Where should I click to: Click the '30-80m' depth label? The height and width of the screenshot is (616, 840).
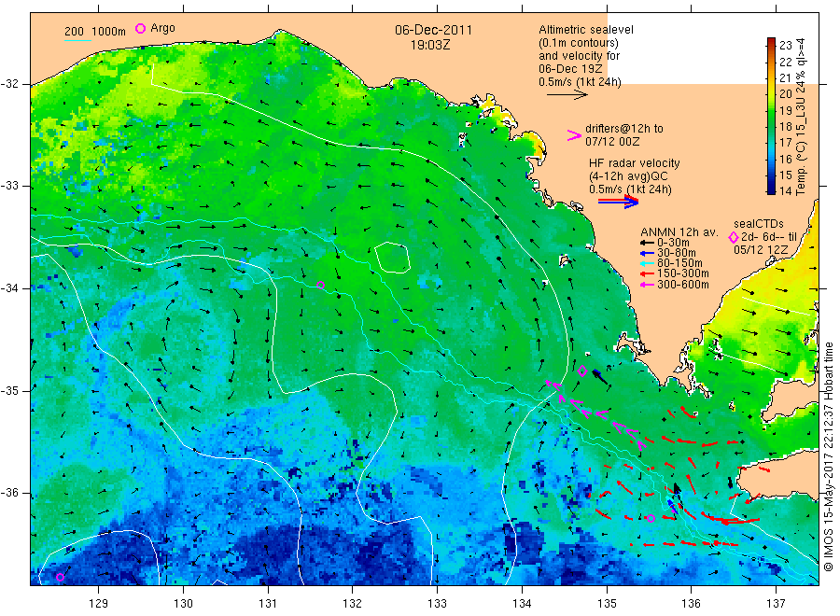[677, 253]
